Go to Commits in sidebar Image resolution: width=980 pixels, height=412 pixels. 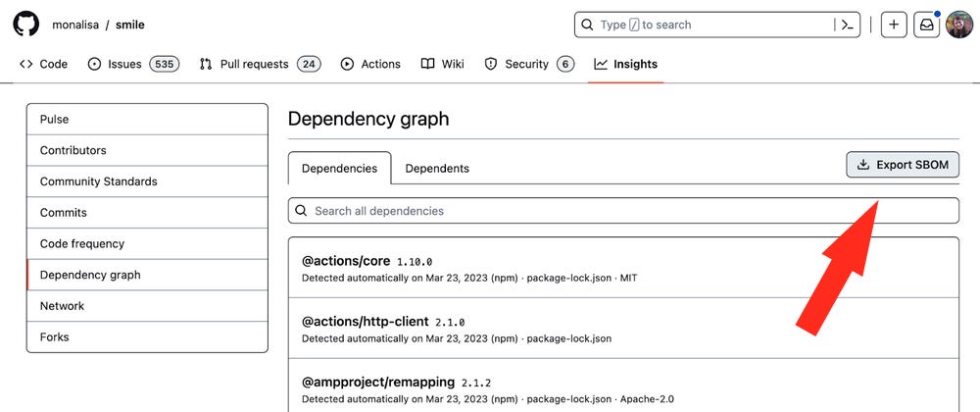click(147, 213)
